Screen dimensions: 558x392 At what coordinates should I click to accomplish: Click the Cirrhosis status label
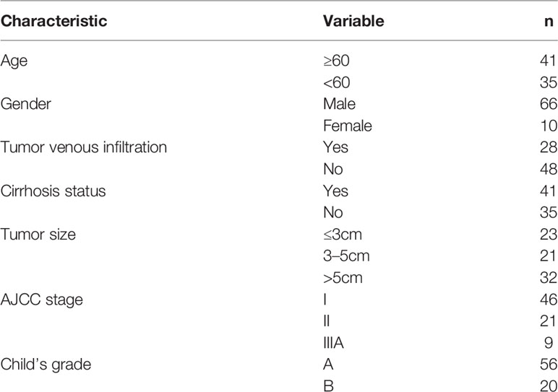pos(53,191)
